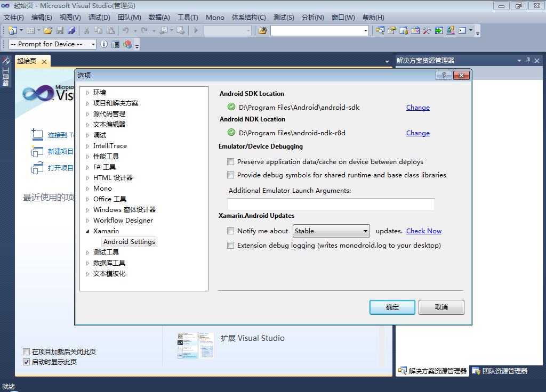Click the help question mark in Options dialog

(x=444, y=76)
